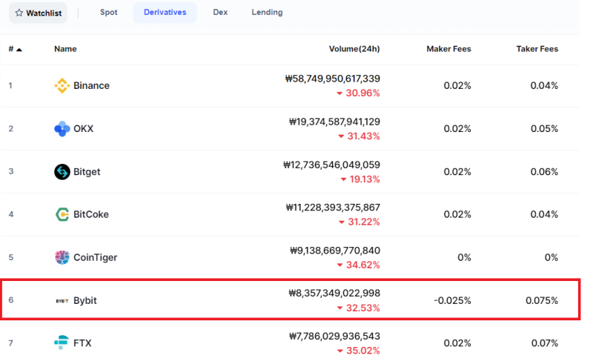Image resolution: width=593 pixels, height=364 pixels.
Task: Click OKX volume ₩19,374,587,941,129
Action: 335,122
